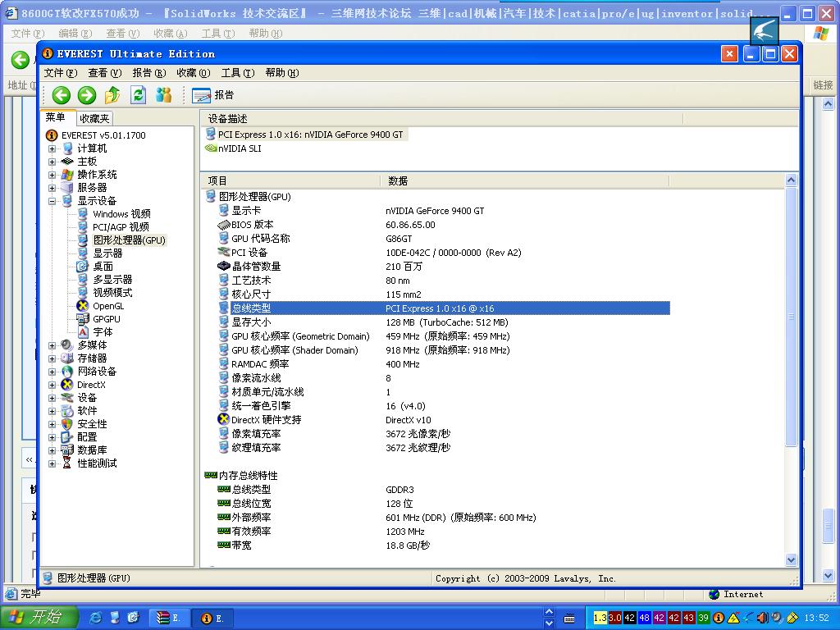This screenshot has height=630, width=840.
Task: Click the Internet Explorer quick launch icon
Action: tap(95, 619)
